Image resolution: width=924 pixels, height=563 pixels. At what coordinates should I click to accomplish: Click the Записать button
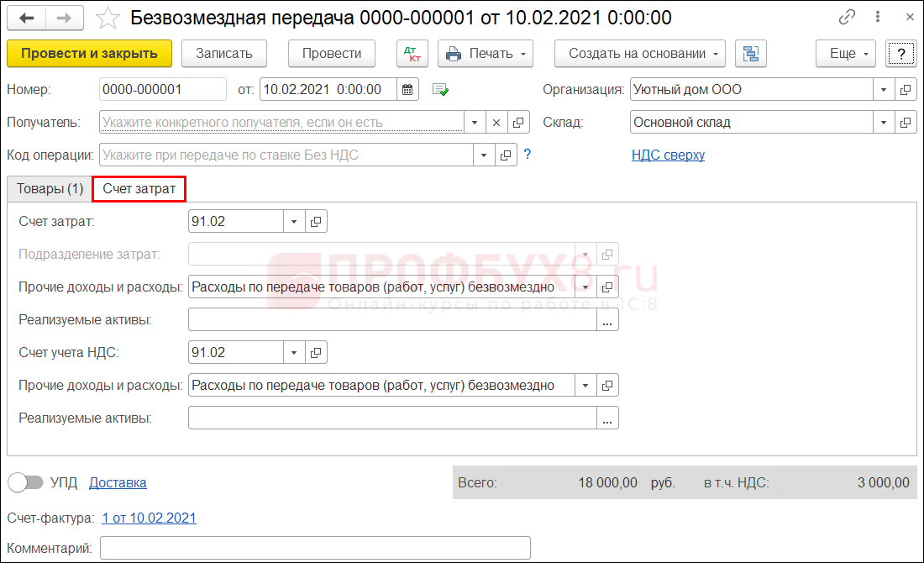click(x=224, y=54)
